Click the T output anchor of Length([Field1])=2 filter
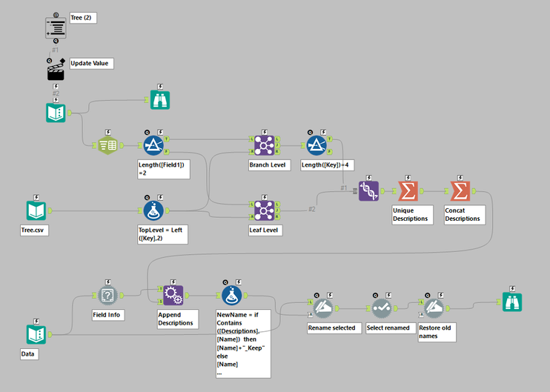This screenshot has width=550, height=392. pyautogui.click(x=167, y=139)
